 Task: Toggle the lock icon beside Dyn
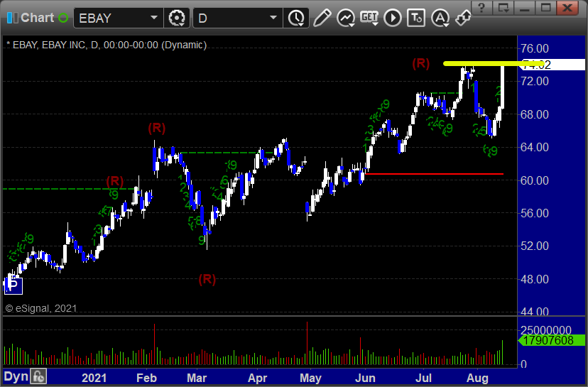pos(38,376)
